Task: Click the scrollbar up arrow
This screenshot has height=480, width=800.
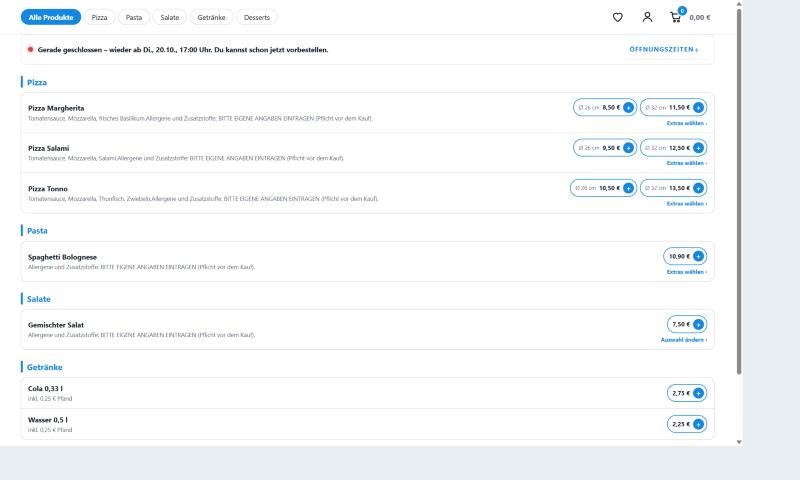Action: coord(739,4)
